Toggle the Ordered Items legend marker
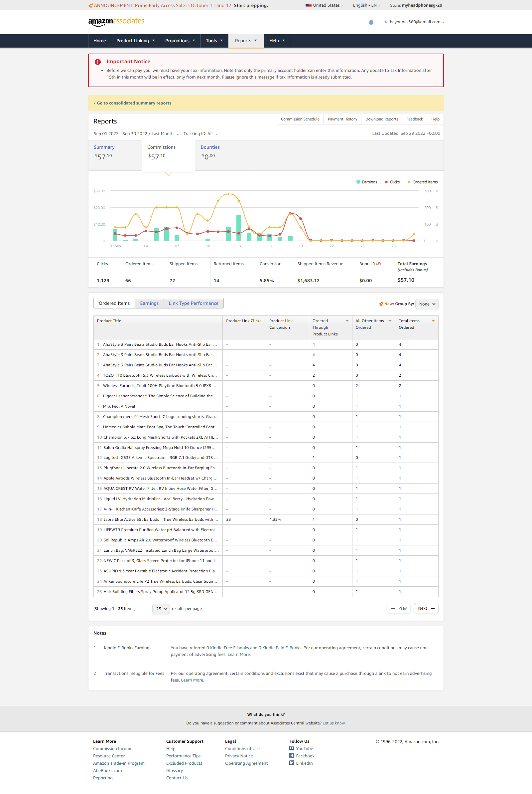Viewport: 532px width, 794px height. pyautogui.click(x=409, y=182)
